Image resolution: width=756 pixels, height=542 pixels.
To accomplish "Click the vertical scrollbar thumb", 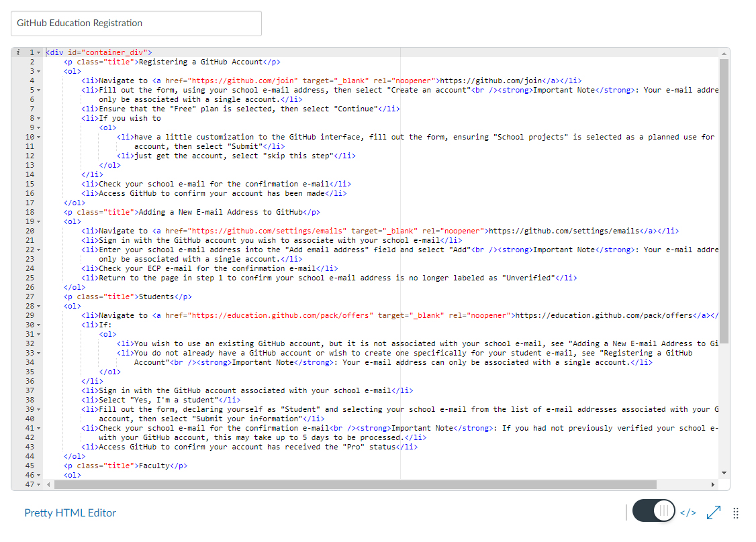I will click(x=724, y=201).
